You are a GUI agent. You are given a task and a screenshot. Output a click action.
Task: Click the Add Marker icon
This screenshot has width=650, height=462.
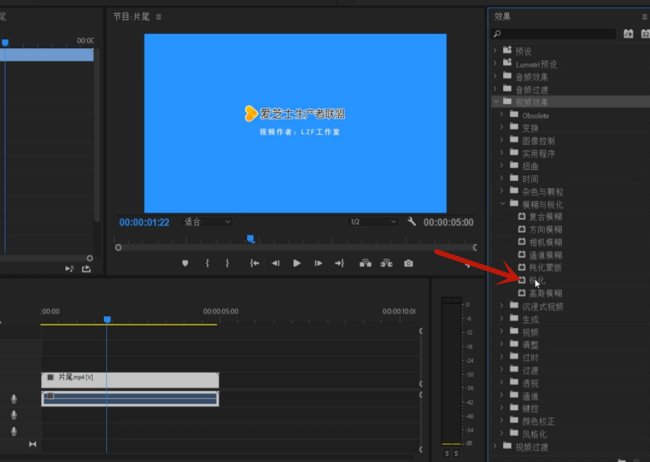tap(185, 264)
